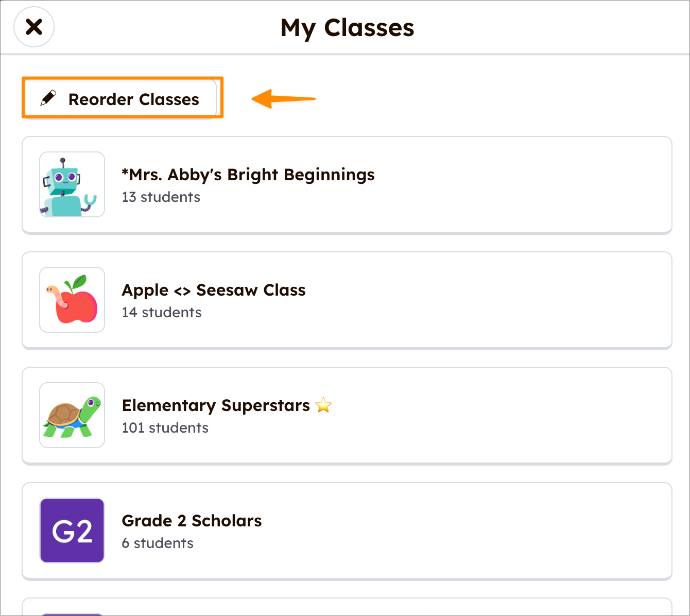Image resolution: width=690 pixels, height=616 pixels.
Task: Click the 14 students label
Action: (162, 313)
